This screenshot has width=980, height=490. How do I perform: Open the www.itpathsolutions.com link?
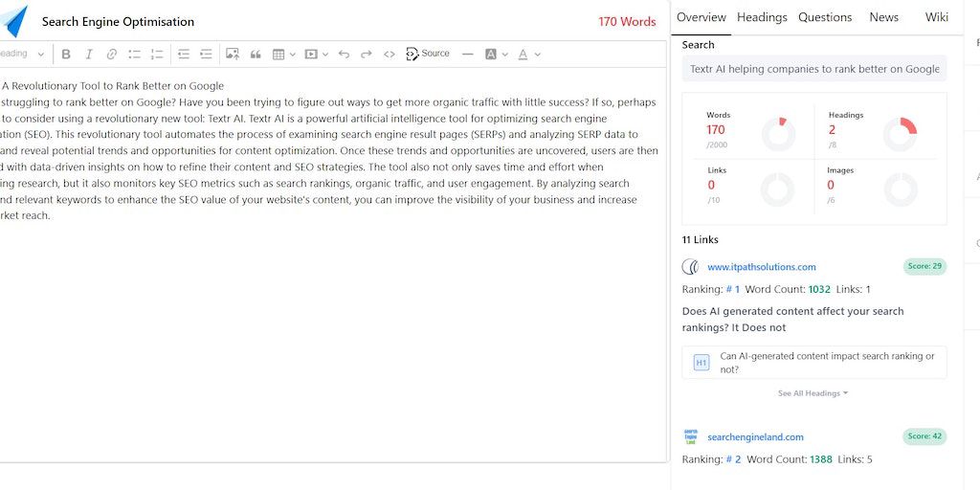coord(761,267)
